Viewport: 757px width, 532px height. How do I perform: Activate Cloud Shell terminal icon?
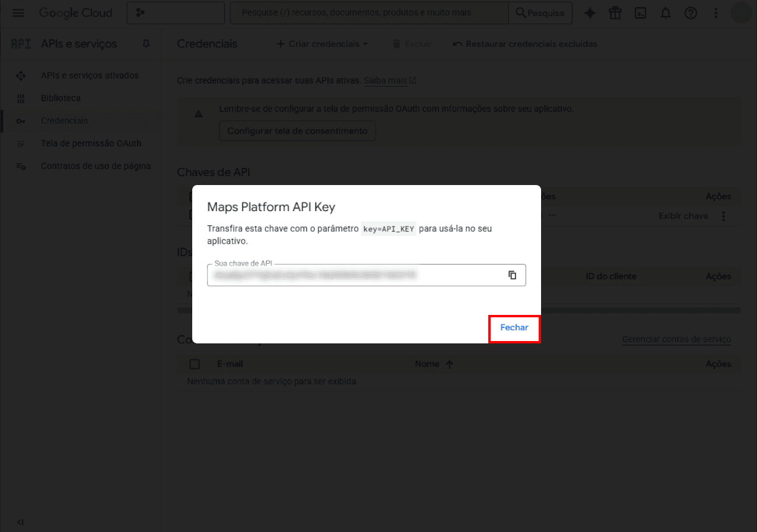(640, 13)
